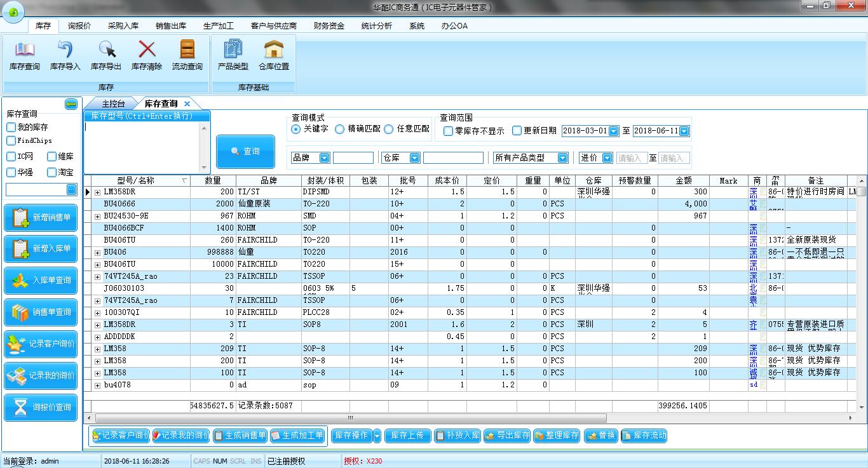This screenshot has height=468, width=868.
Task: Click bottom toolbar 生成销售单 button
Action: point(240,436)
